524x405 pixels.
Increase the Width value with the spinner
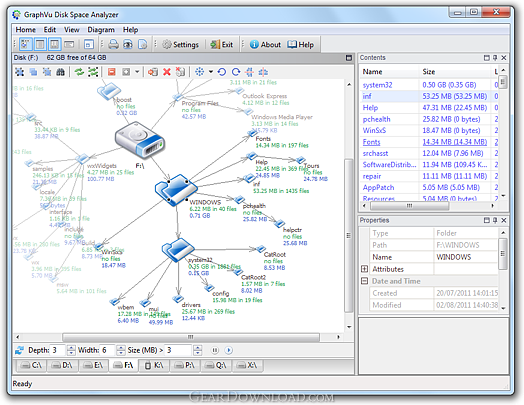click(x=121, y=348)
